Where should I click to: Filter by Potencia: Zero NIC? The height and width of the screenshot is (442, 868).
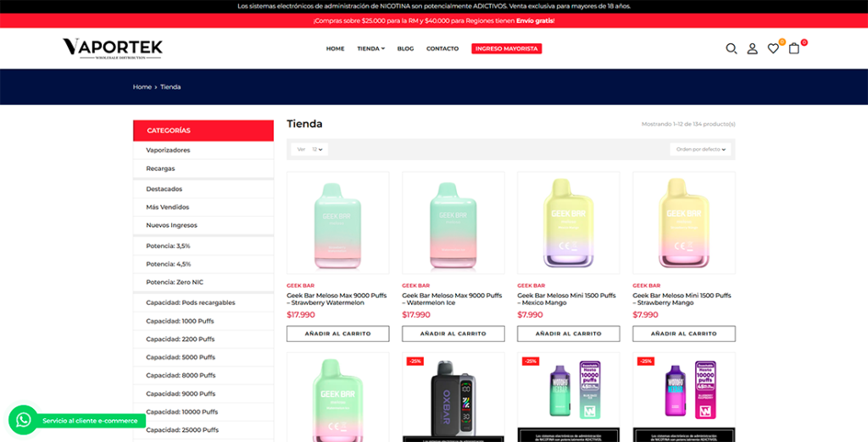click(203, 282)
